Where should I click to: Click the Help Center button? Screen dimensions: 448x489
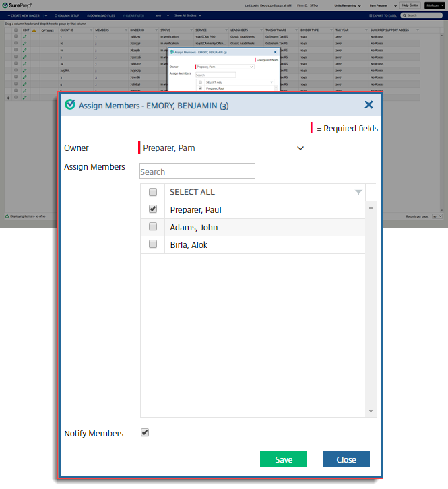click(x=409, y=5)
